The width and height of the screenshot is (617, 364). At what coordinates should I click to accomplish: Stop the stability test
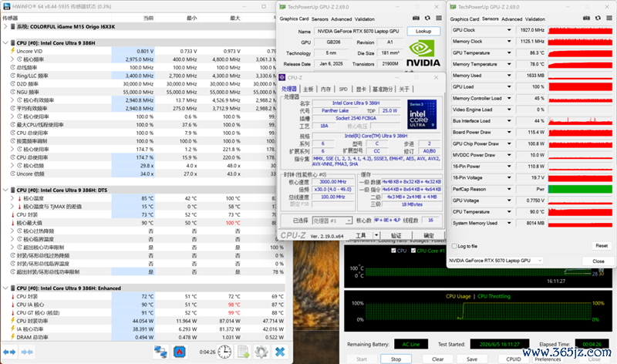click(396, 359)
